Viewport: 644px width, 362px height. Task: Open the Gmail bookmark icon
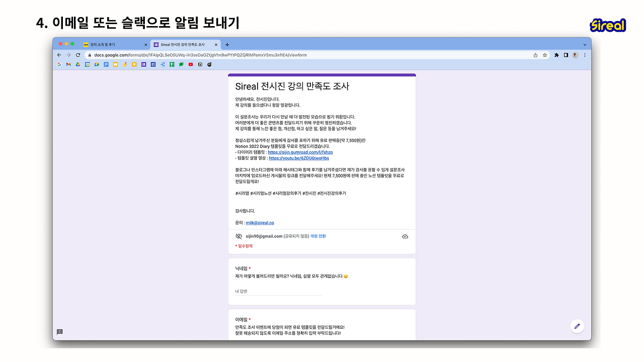[x=68, y=64]
